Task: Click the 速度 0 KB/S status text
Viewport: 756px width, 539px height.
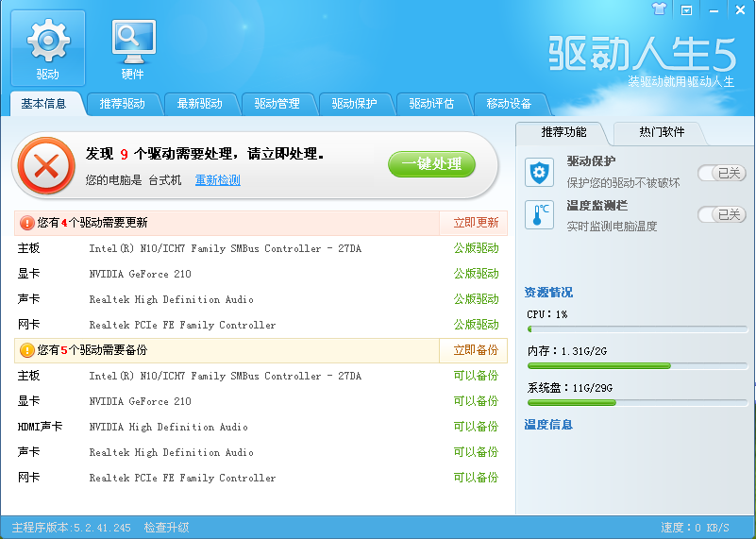Action: tap(695, 528)
